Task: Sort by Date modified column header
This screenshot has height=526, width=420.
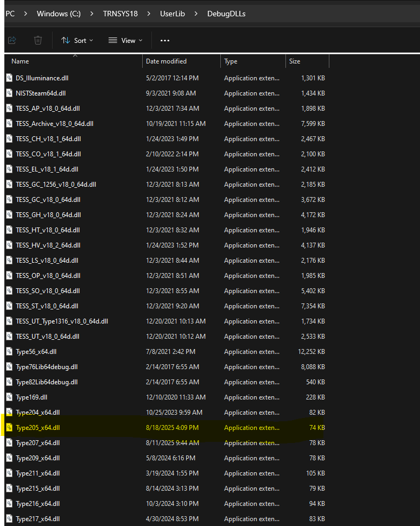Action: pos(166,61)
